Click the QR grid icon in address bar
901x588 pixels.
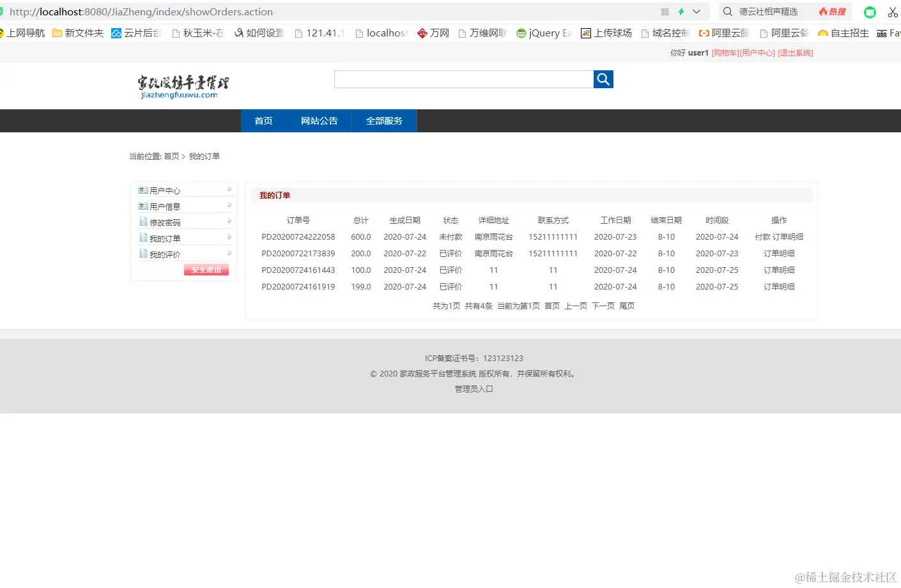pyautogui.click(x=665, y=12)
